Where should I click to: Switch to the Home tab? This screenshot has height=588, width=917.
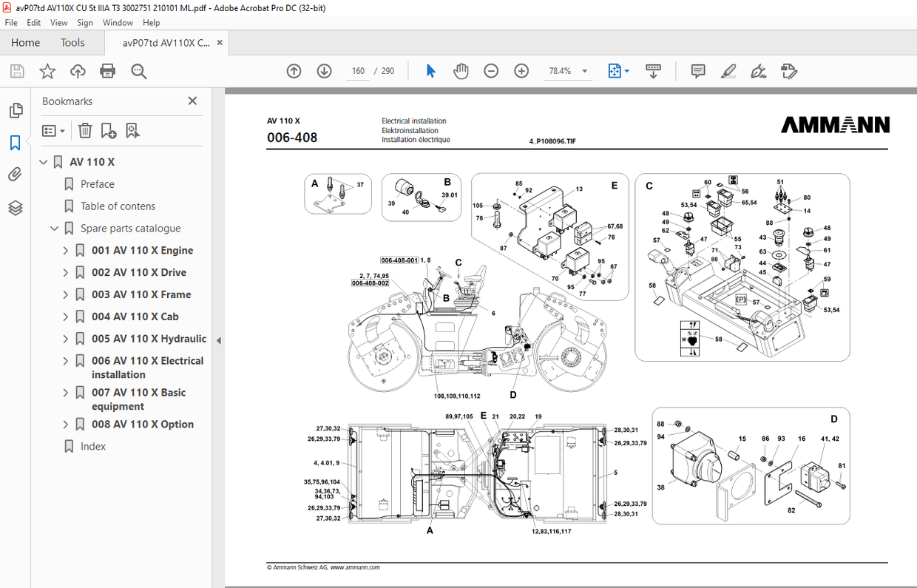point(25,42)
